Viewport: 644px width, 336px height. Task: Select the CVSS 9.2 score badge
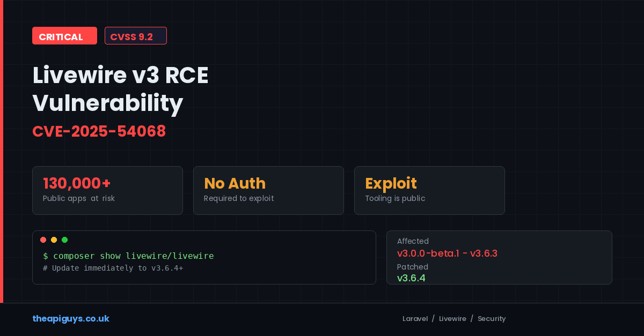point(135,36)
